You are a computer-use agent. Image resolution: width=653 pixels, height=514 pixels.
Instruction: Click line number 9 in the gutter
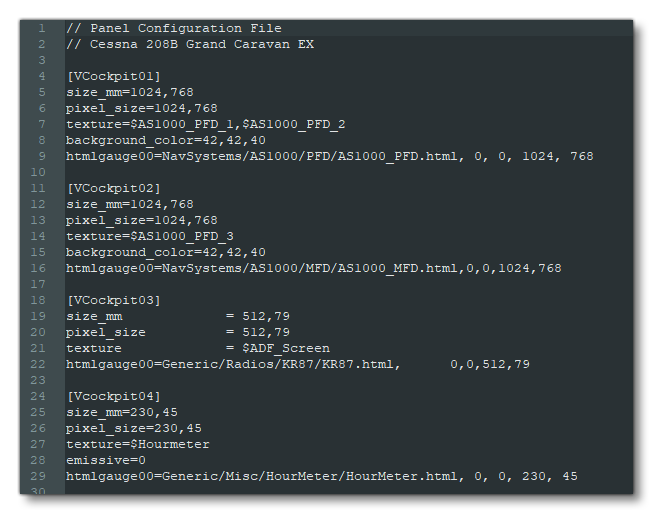pos(42,156)
